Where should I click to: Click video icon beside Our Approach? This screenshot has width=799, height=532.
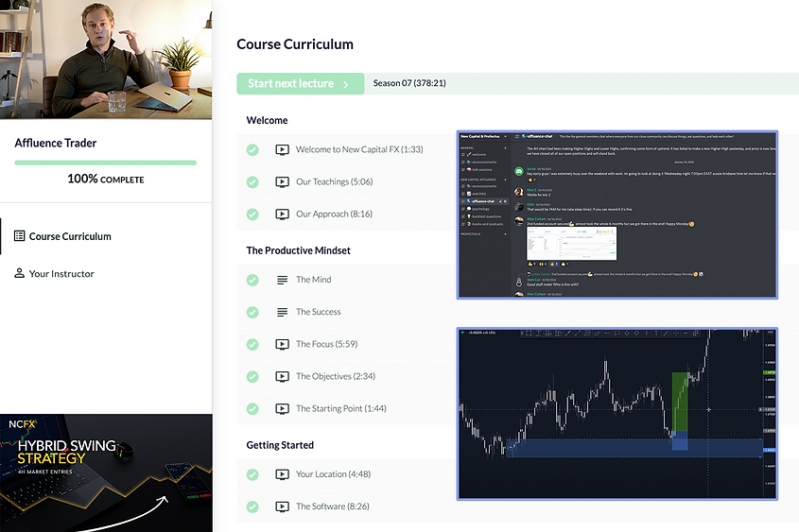[283, 215]
